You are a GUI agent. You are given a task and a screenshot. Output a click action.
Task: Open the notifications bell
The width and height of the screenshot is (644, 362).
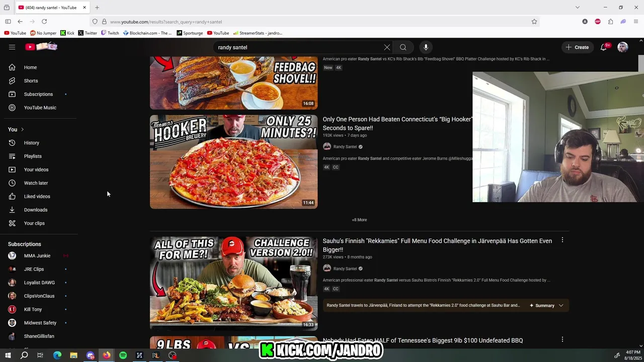coord(603,47)
